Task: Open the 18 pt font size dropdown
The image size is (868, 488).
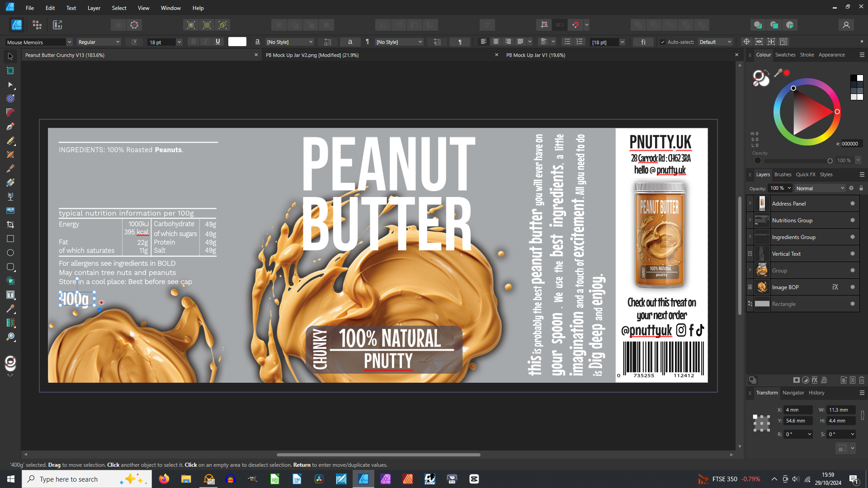Action: pos(179,42)
